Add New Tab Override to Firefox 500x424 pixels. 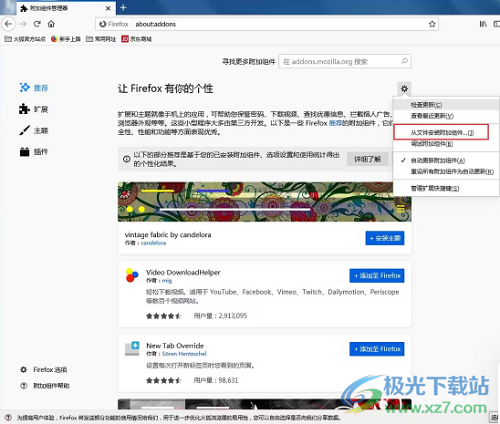[x=377, y=349]
